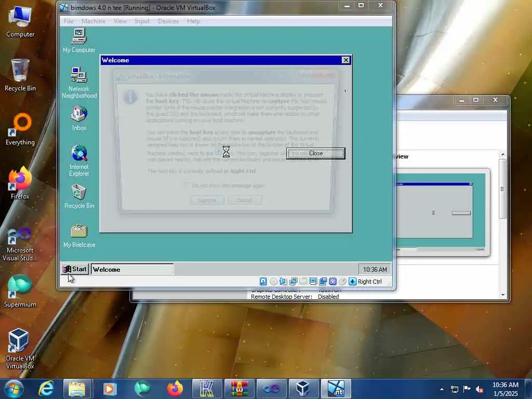Switch to VirtualBox Manager taskbar icon
Viewport: 532px width, 399px height.
(x=303, y=389)
